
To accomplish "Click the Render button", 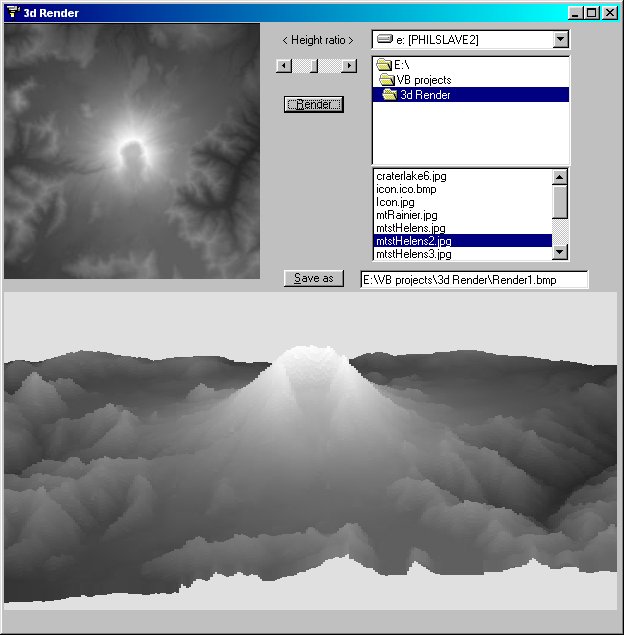I will (314, 104).
